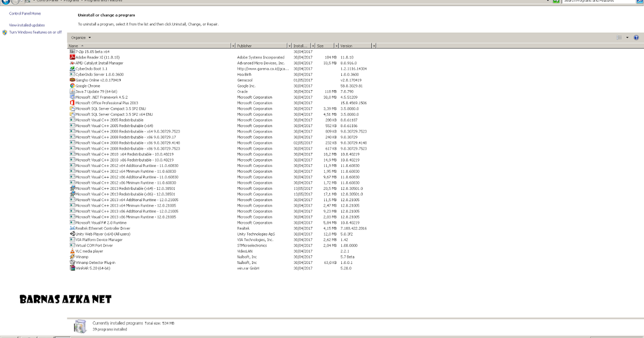This screenshot has width=644, height=338.
Task: Click the Google Chrome icon
Action: (72, 86)
